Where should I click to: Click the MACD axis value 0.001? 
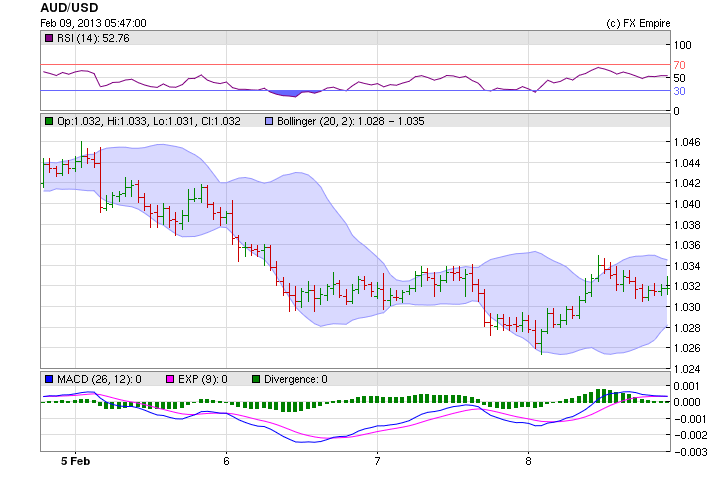pyautogui.click(x=687, y=386)
